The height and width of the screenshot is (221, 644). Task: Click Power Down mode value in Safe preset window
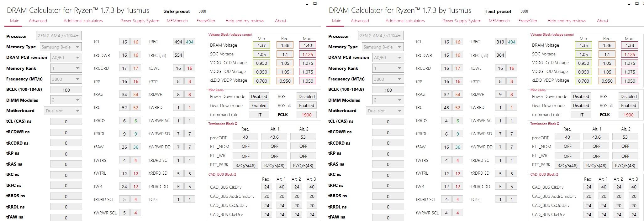259,96
